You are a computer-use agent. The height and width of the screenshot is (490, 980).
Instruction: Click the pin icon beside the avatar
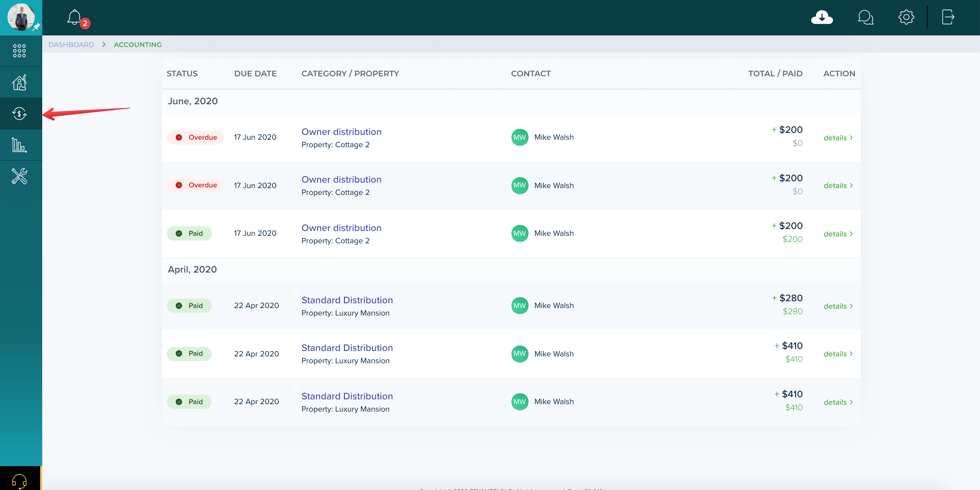36,27
